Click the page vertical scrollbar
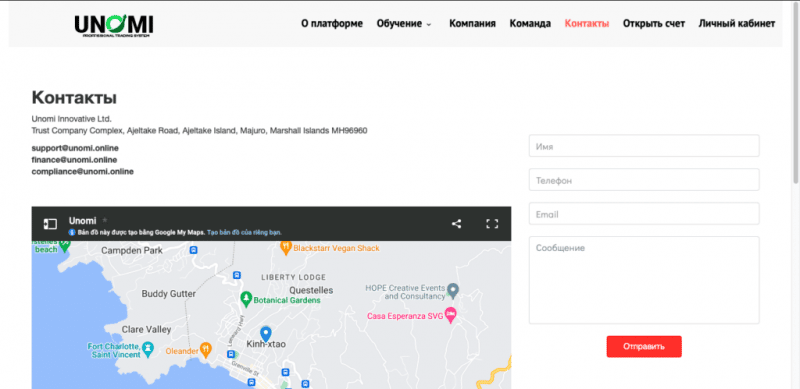 796,92
